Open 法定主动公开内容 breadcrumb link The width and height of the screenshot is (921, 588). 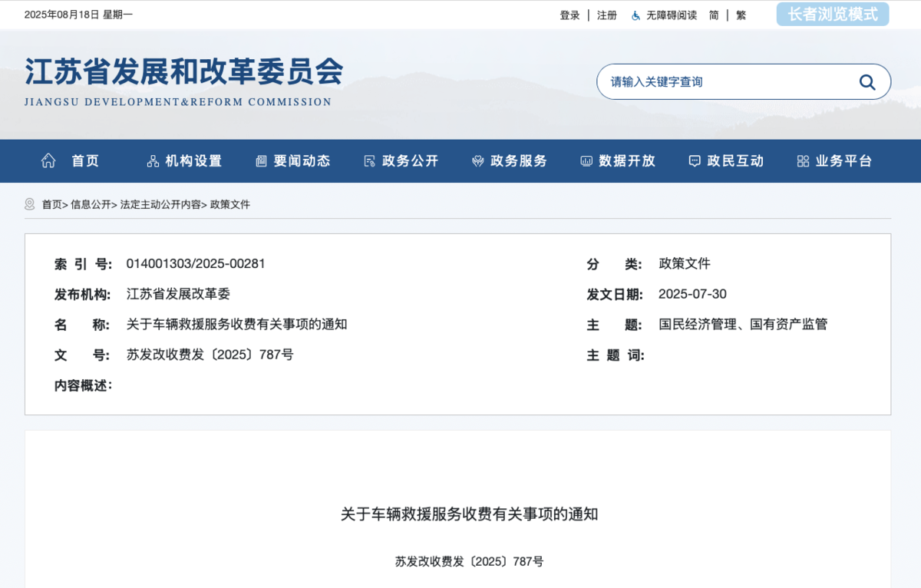tap(160, 204)
